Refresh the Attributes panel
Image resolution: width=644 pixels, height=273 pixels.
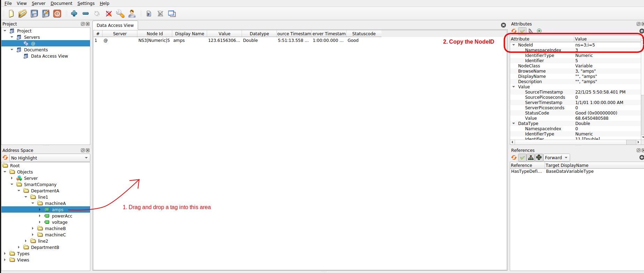coord(514,31)
